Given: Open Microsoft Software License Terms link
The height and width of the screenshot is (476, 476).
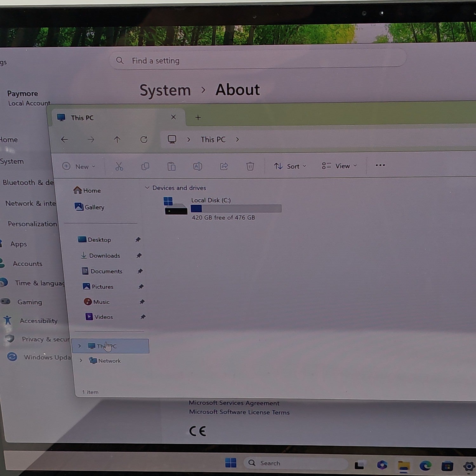Looking at the screenshot, I should [x=239, y=412].
